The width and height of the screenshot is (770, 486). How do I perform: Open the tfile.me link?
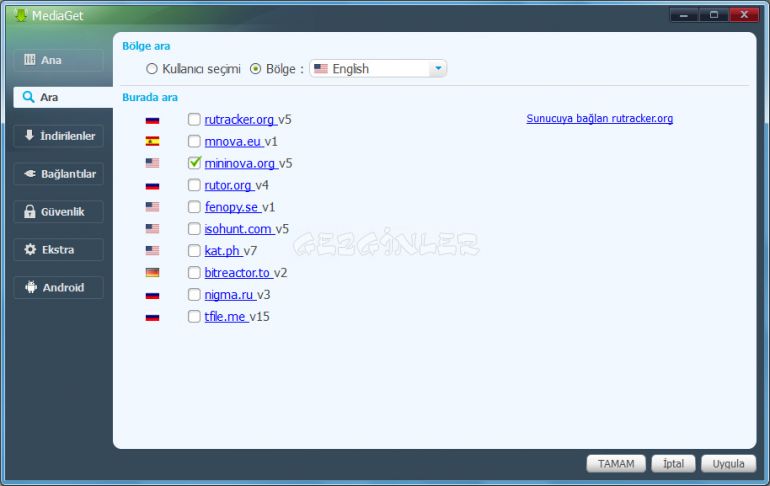225,317
